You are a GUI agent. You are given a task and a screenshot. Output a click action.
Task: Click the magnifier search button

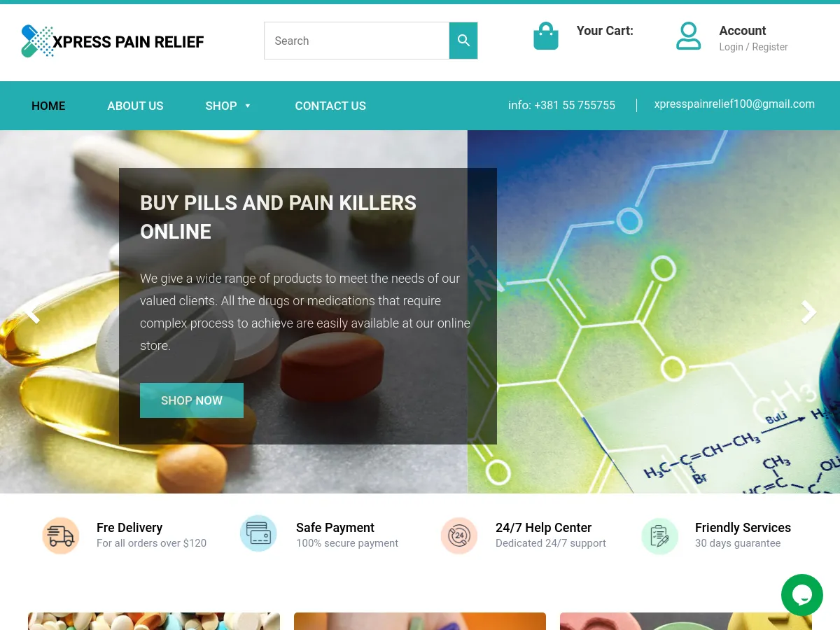[463, 41]
